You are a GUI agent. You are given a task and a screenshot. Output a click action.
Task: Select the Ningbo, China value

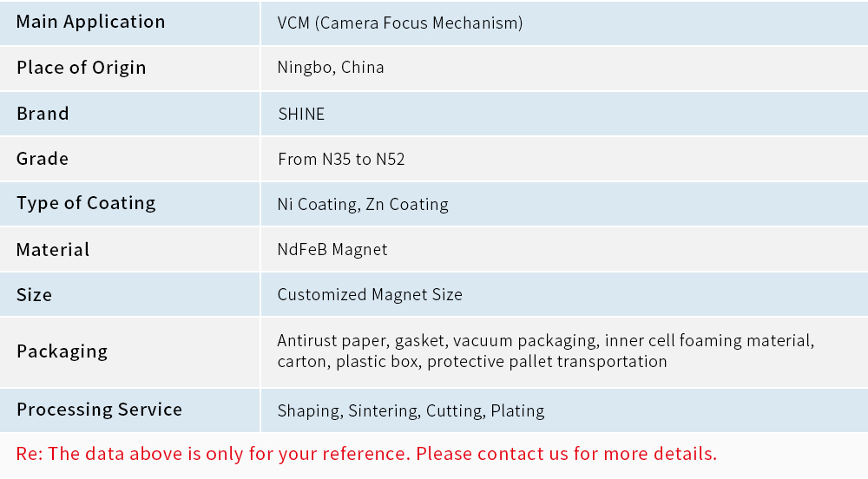tap(331, 68)
